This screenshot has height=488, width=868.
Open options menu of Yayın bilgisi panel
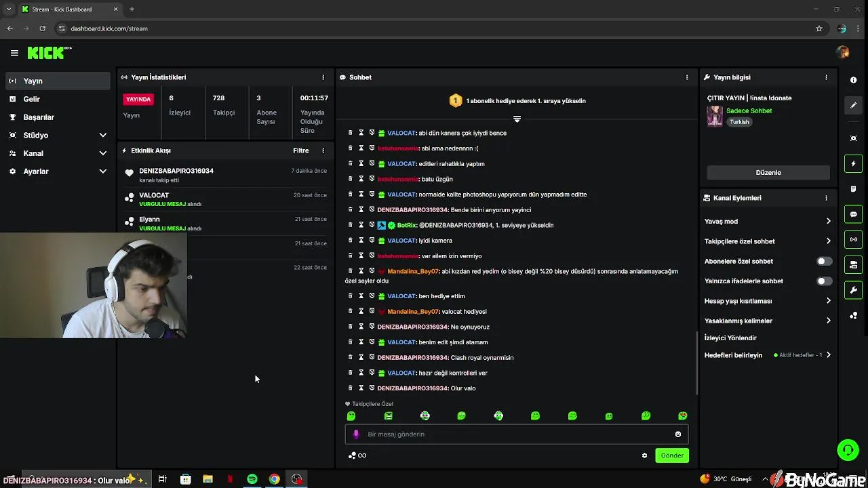pos(826,77)
